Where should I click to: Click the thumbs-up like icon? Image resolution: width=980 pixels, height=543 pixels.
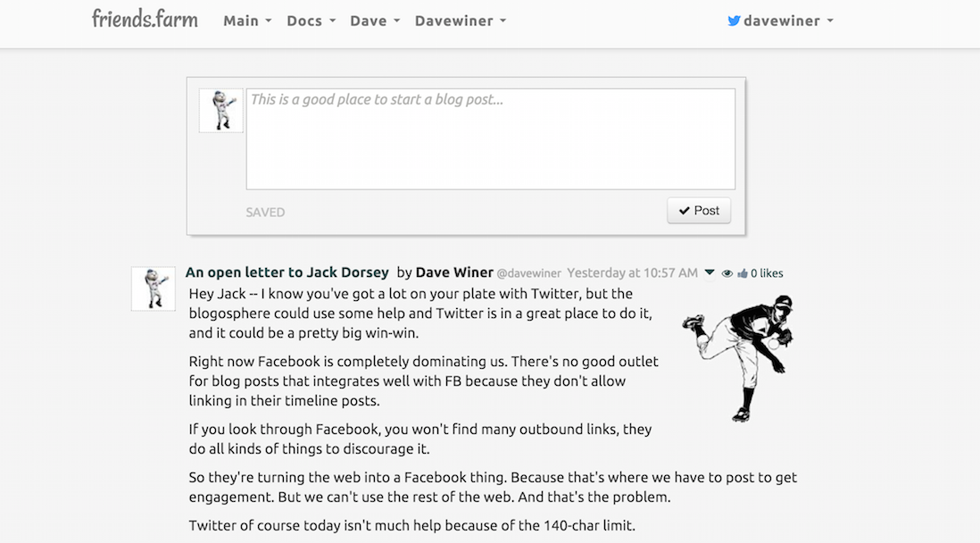pyautogui.click(x=742, y=274)
